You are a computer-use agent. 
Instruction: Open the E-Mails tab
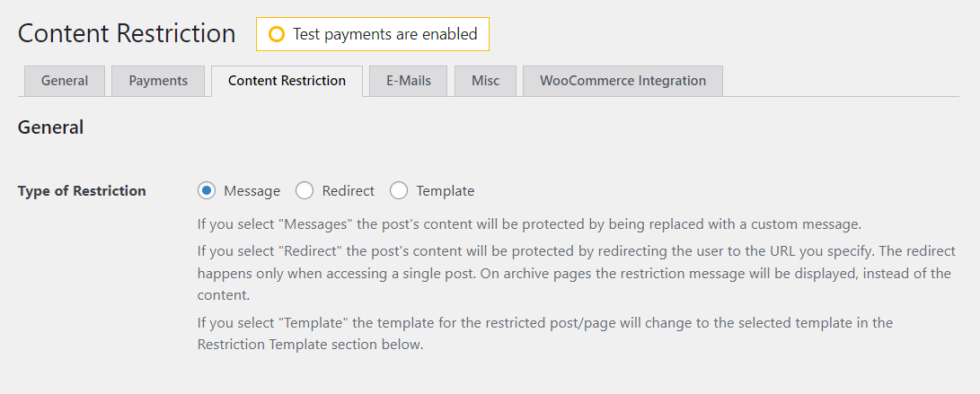click(x=409, y=81)
